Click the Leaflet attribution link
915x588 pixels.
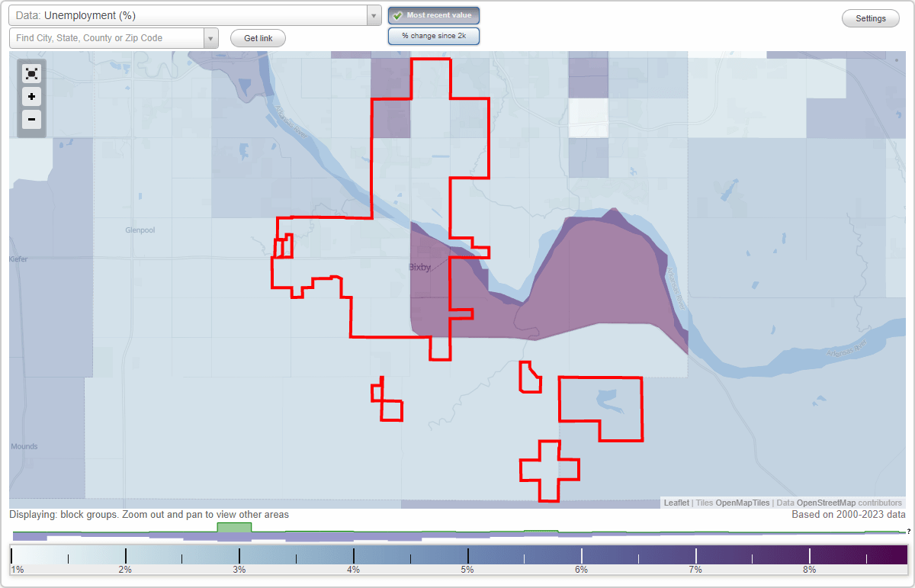676,503
